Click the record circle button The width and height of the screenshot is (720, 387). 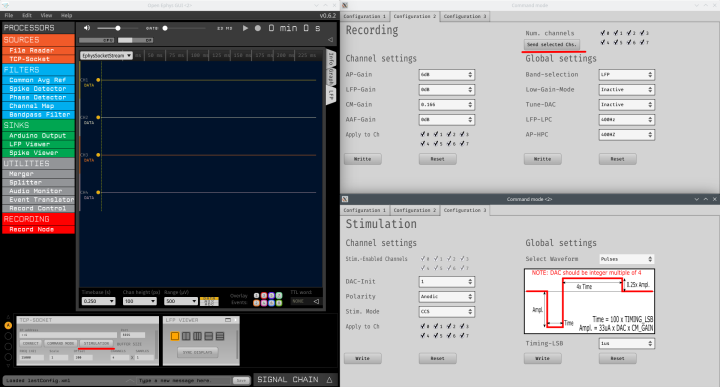258,28
